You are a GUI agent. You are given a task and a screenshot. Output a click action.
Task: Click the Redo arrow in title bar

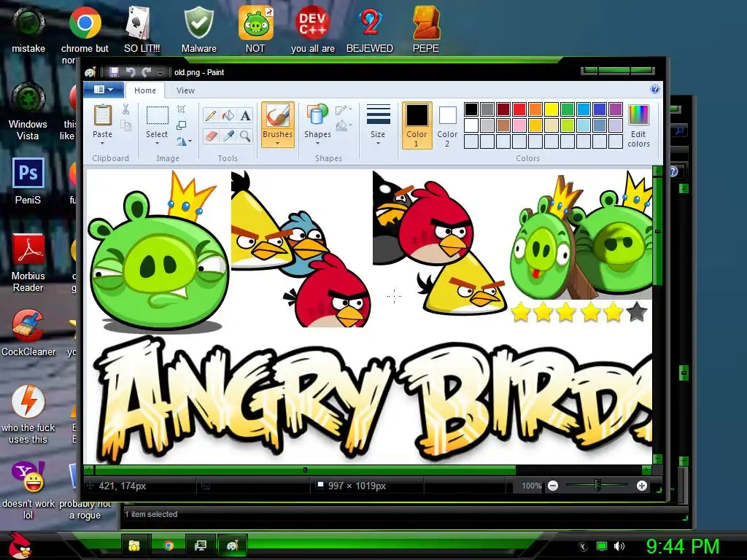point(146,72)
